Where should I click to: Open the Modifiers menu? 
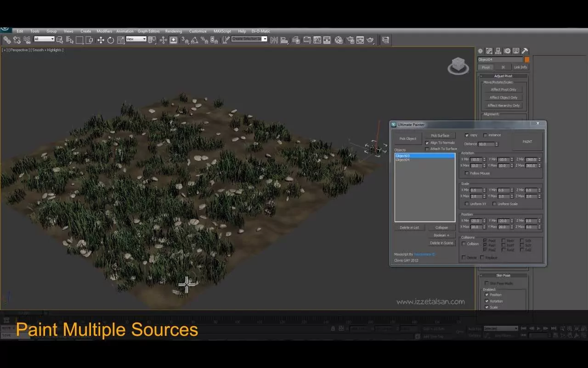tap(104, 31)
